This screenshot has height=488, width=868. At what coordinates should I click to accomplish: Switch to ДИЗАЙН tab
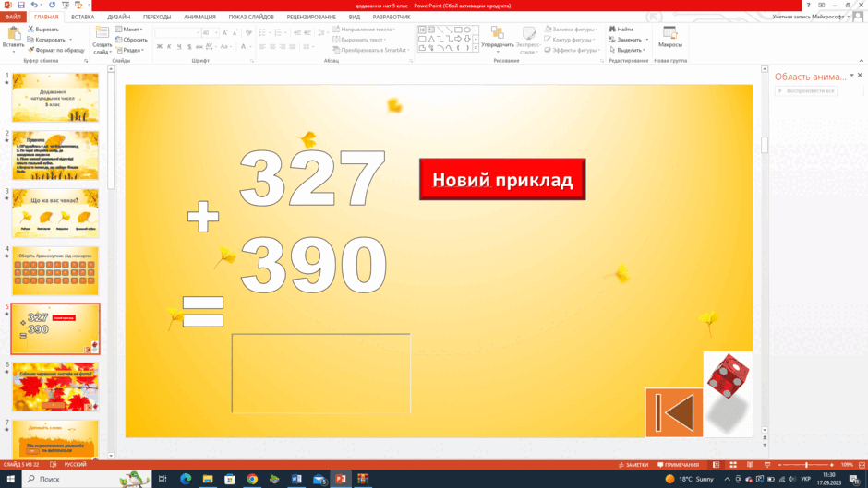(118, 17)
